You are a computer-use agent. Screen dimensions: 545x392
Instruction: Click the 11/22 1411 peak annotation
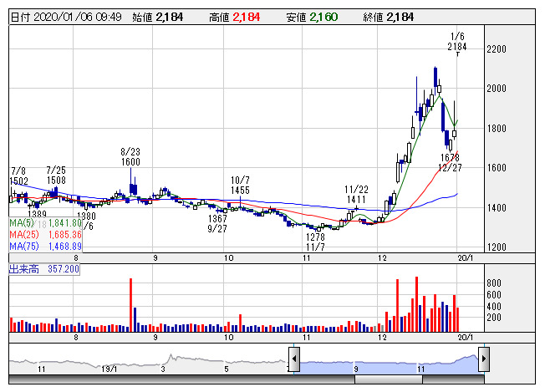(357, 195)
